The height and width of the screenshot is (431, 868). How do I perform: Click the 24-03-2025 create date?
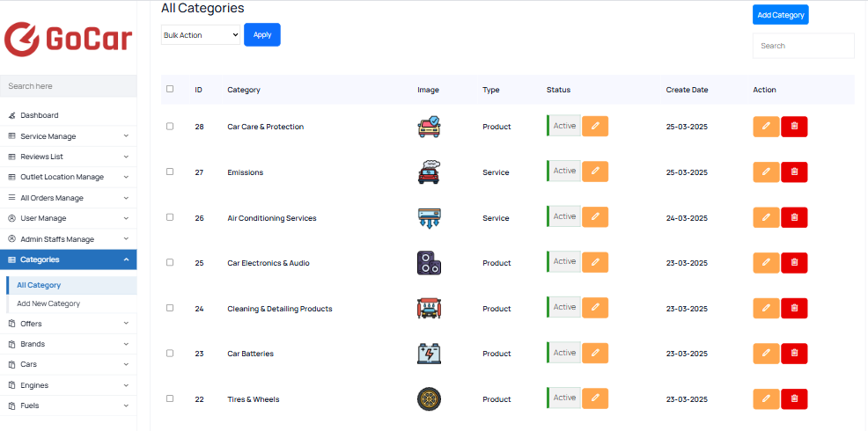[687, 218]
